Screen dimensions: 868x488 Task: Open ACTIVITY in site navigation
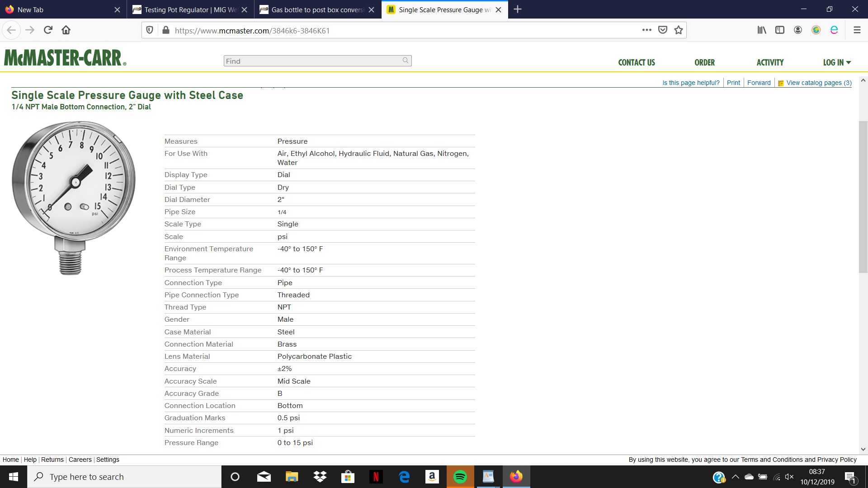pyautogui.click(x=770, y=63)
